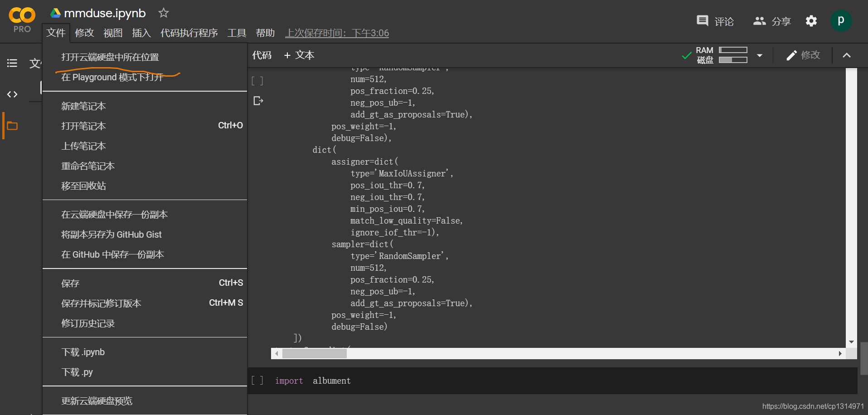Click the text match_low_quality=False
Screen dimensions: 868x415
tap(406, 221)
